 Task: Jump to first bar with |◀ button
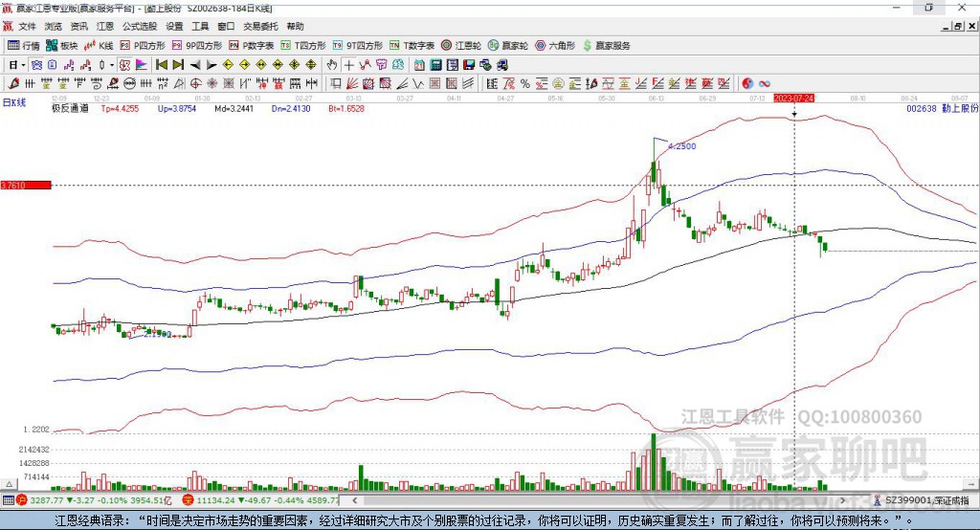161,64
